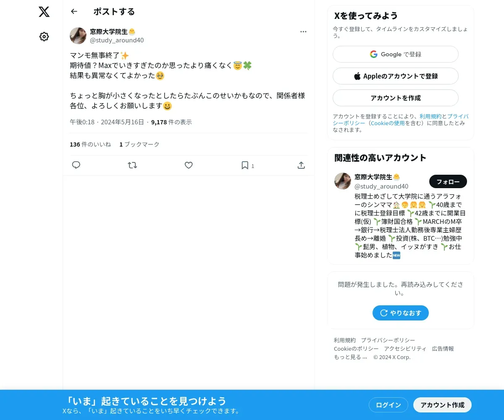
Task: Go back using the left arrow
Action: tap(74, 11)
